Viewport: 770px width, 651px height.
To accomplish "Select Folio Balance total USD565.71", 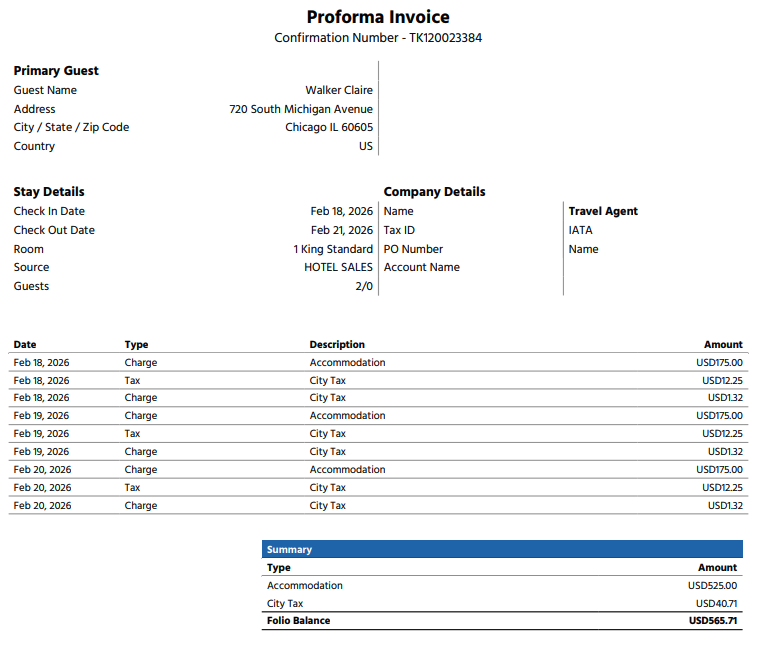I will tap(713, 620).
